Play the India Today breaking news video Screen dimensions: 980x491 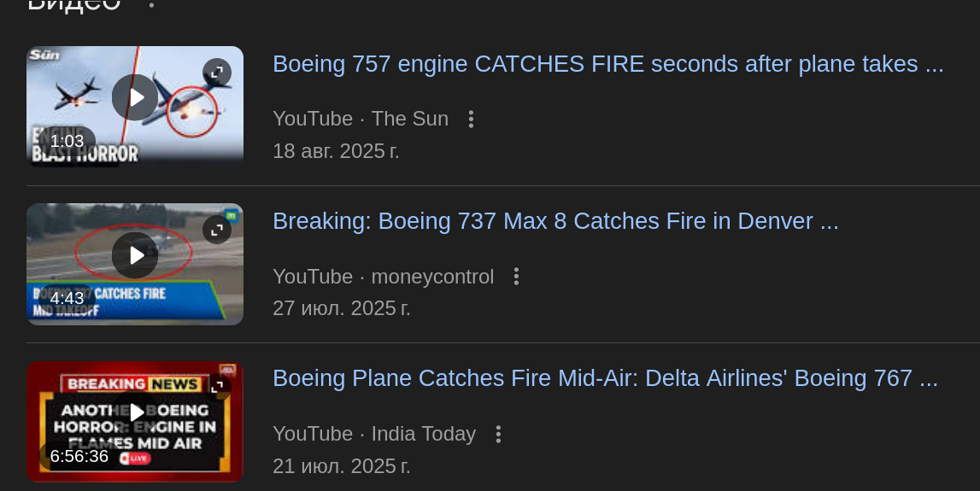coord(135,412)
